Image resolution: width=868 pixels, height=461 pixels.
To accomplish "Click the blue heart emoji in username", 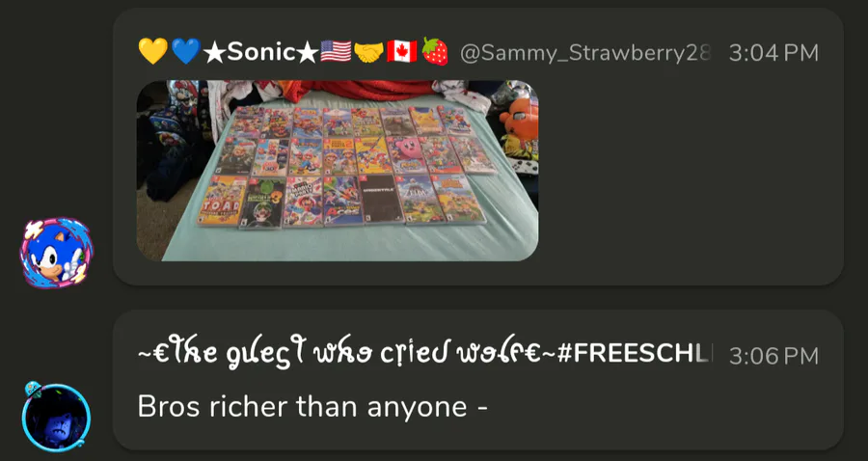I will click(x=185, y=51).
